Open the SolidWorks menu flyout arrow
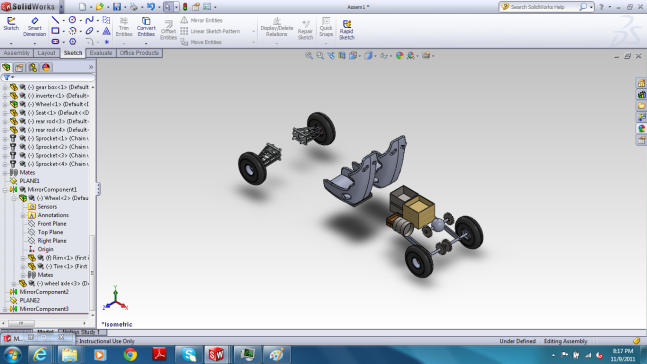The image size is (647, 364). pos(61,7)
